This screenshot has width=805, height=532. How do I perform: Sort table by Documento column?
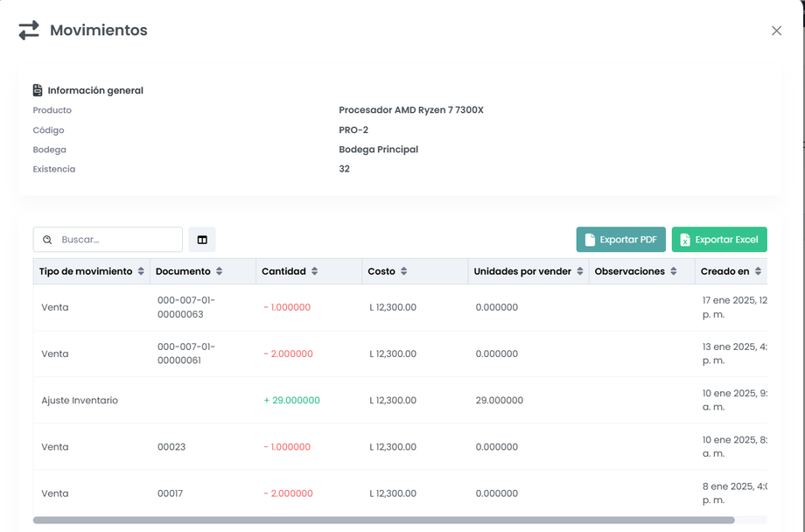(220, 271)
